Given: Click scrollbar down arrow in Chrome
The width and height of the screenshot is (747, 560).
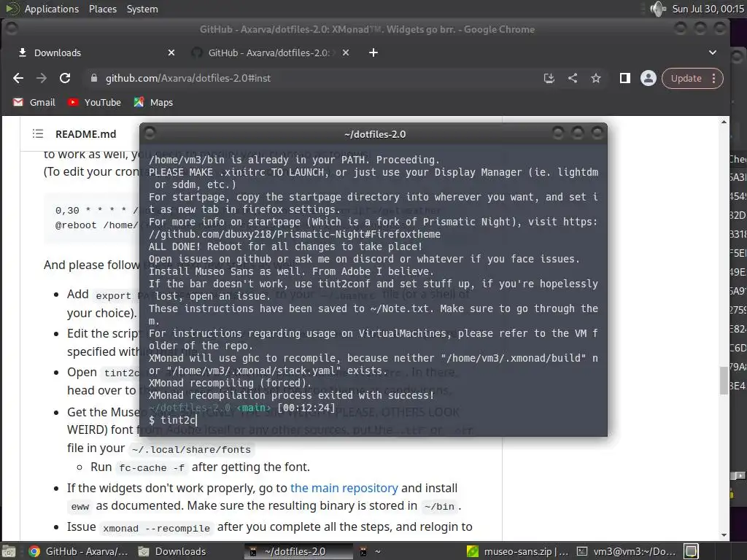Looking at the screenshot, I should coord(724,535).
